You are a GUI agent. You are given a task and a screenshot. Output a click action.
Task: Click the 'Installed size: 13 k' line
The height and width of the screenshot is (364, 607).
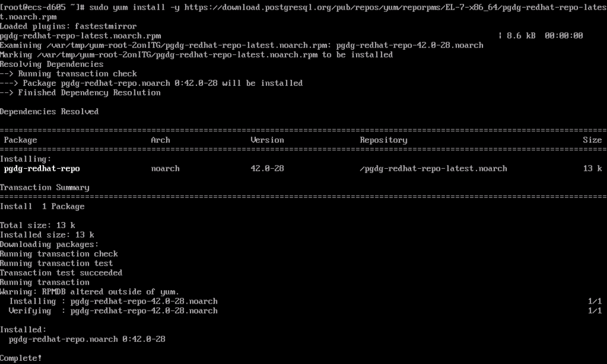coord(47,235)
